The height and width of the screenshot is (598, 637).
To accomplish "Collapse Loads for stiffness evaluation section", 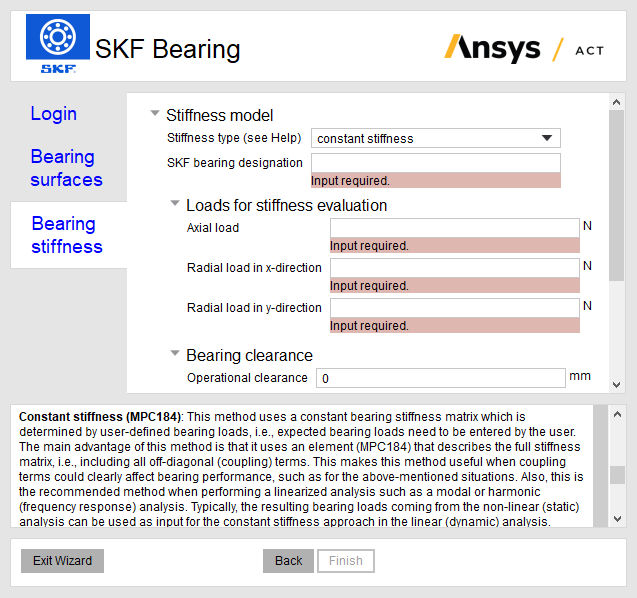I will 175,203.
